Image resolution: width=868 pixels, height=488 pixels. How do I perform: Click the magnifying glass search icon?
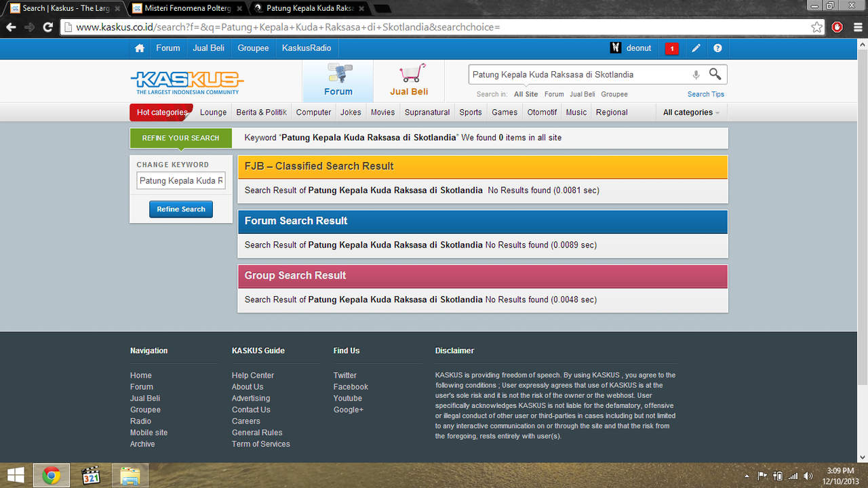pyautogui.click(x=715, y=74)
